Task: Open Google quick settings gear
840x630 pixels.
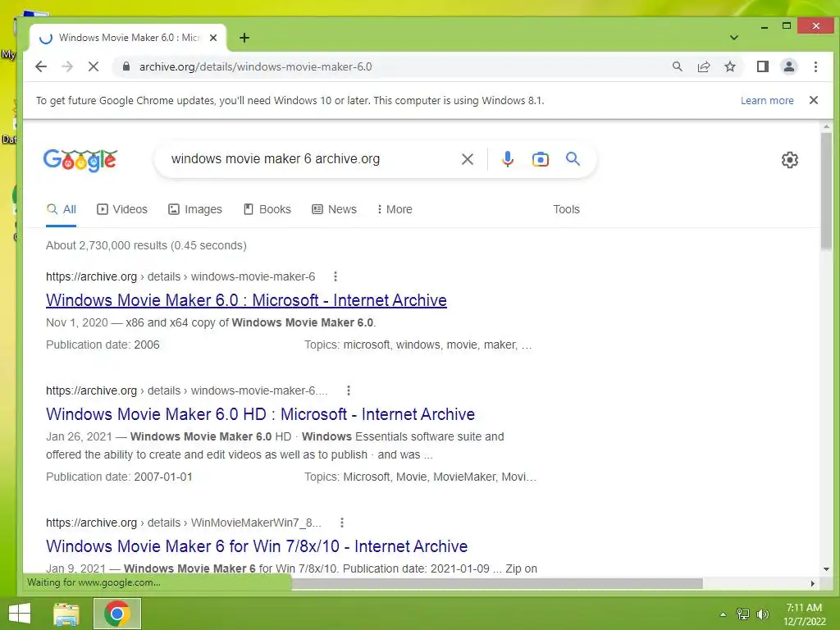Action: coord(789,160)
